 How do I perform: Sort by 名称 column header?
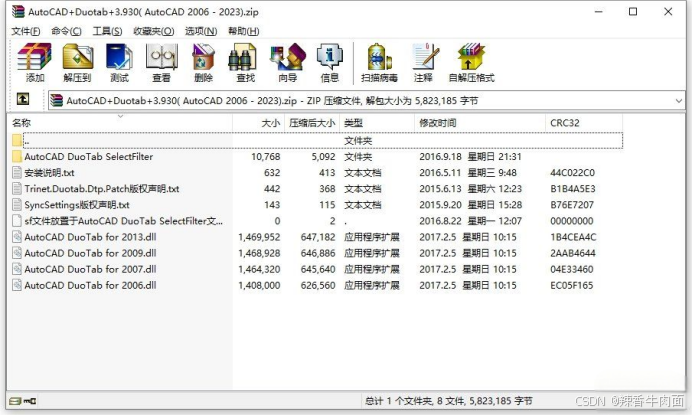coord(120,123)
